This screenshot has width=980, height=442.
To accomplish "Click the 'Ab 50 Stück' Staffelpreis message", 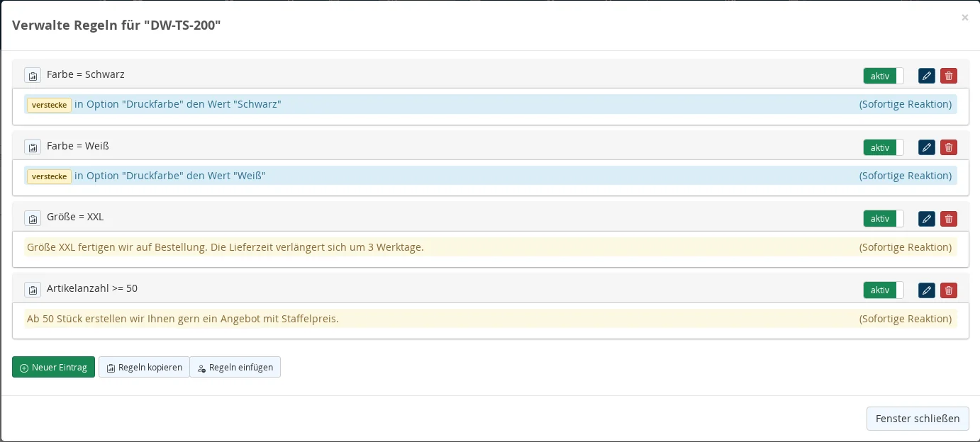I will pyautogui.click(x=183, y=319).
